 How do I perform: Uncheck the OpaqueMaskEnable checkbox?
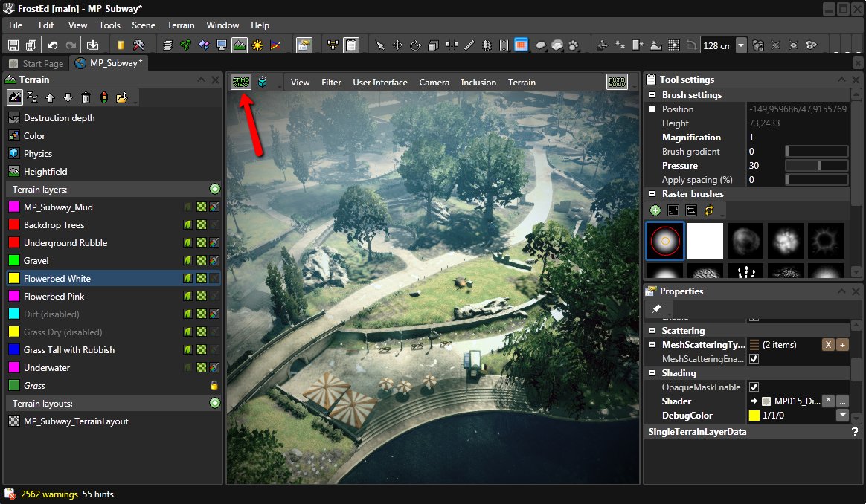pos(754,387)
